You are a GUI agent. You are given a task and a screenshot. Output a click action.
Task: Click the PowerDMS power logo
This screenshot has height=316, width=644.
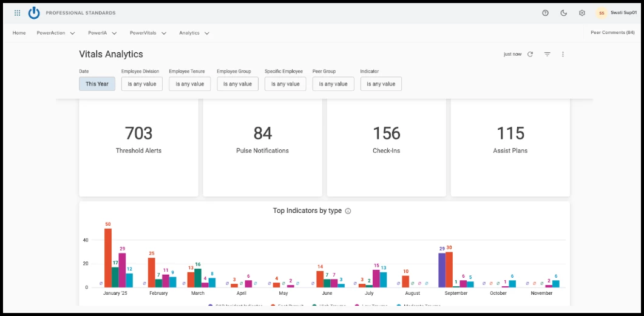[34, 13]
